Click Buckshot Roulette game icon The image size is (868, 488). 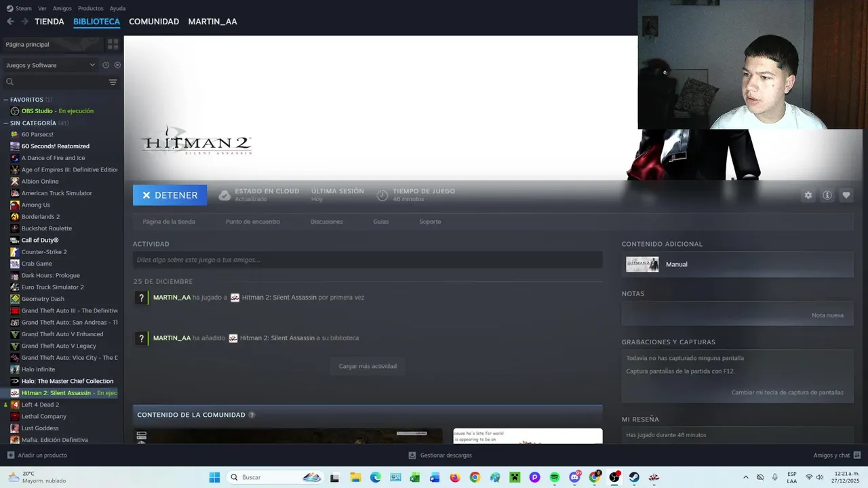15,228
